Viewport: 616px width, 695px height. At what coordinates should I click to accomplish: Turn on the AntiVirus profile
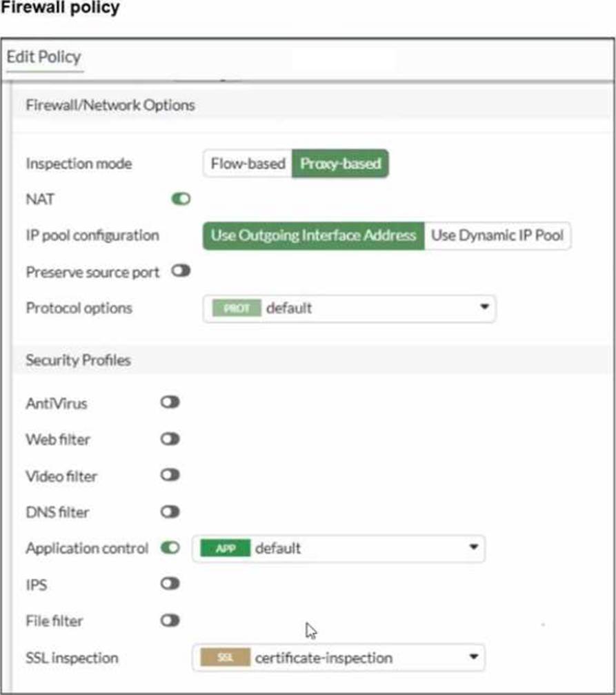pyautogui.click(x=170, y=402)
